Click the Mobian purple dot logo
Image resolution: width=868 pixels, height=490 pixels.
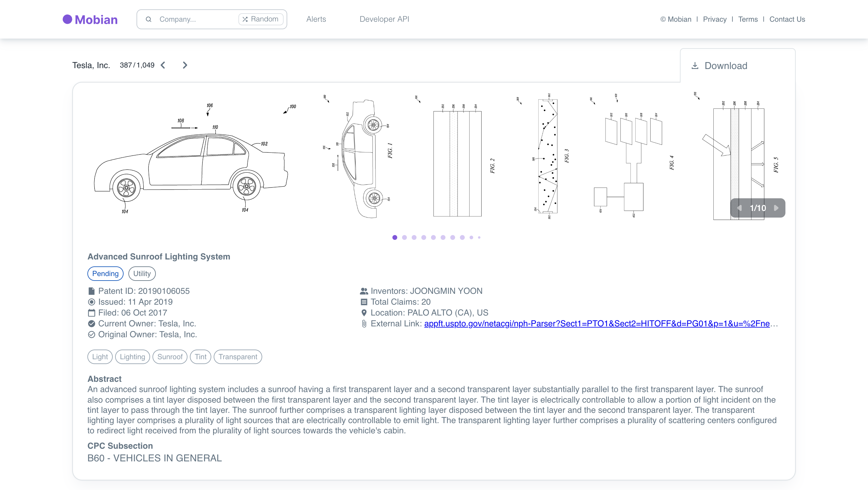tap(68, 19)
